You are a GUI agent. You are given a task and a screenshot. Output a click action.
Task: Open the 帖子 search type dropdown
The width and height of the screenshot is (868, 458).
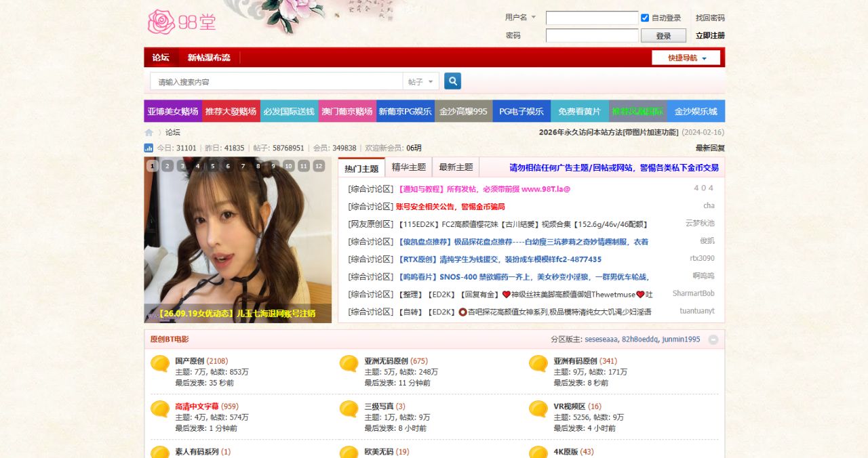pyautogui.click(x=421, y=81)
